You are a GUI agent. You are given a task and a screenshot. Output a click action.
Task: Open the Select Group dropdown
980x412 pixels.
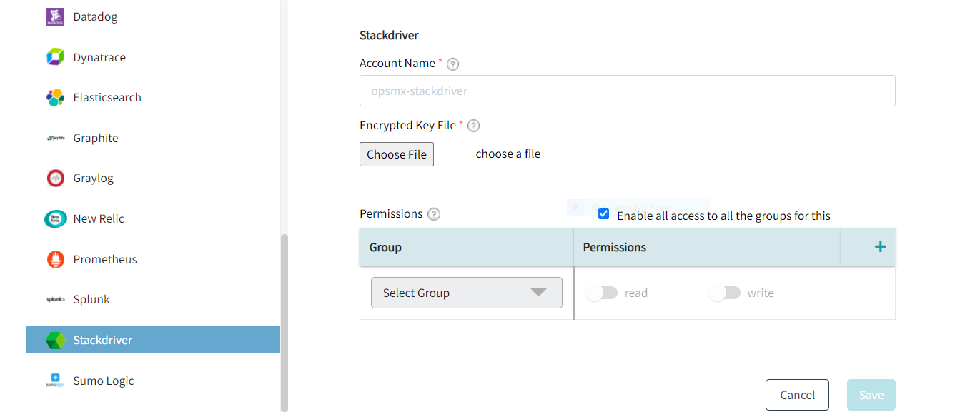tap(466, 293)
